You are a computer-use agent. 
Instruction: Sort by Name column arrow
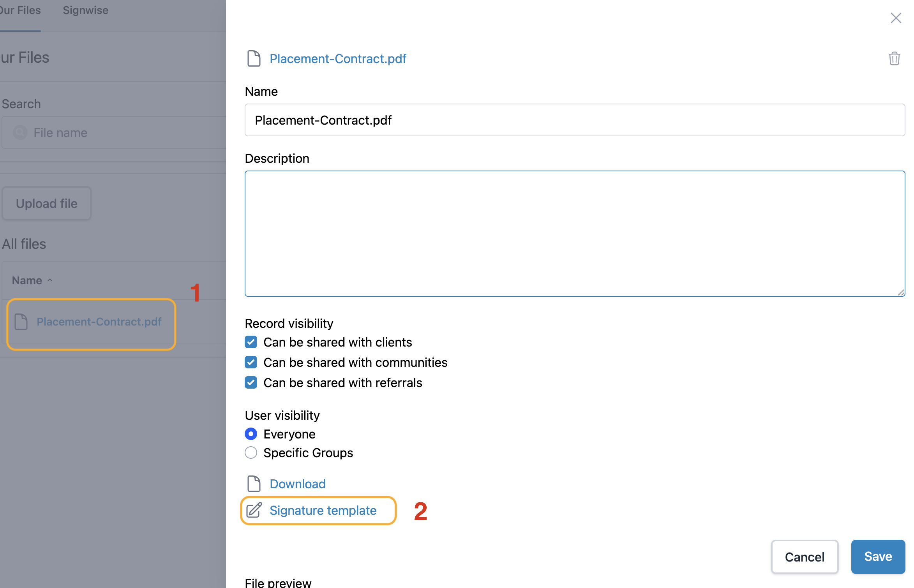(50, 280)
